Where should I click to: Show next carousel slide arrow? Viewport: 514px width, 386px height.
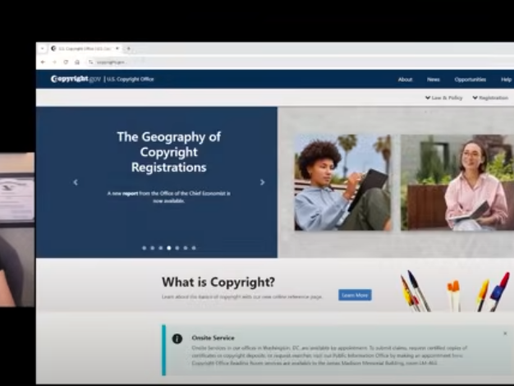[x=262, y=182]
